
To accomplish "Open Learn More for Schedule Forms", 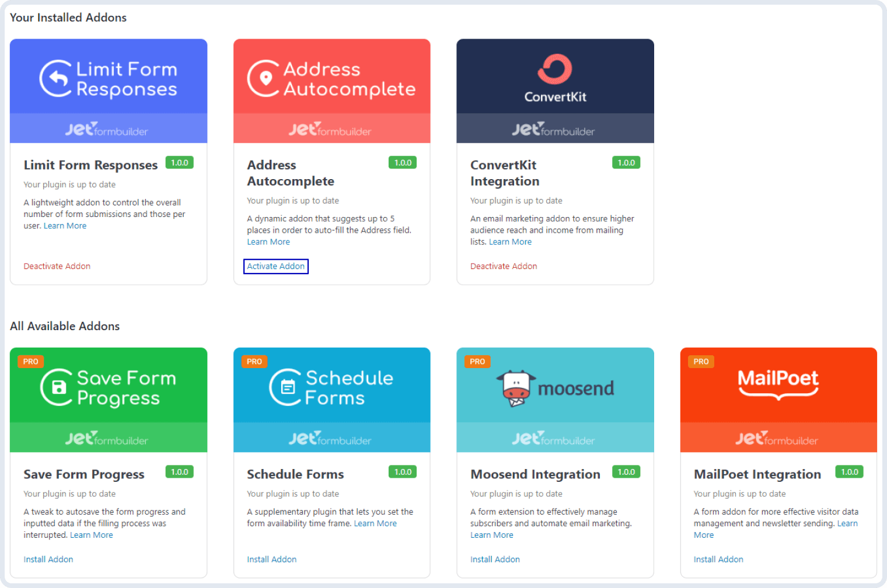I will 375,524.
